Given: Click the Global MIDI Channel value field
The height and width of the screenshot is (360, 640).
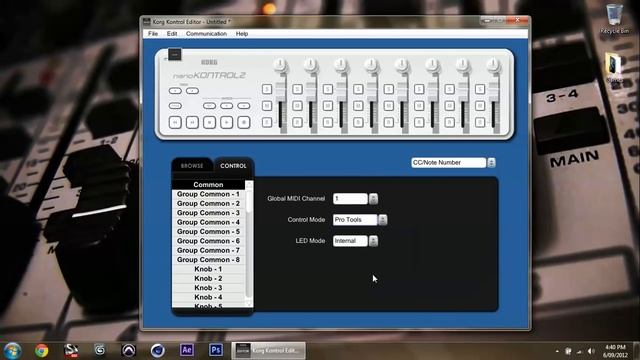Looking at the screenshot, I should click(350, 199).
